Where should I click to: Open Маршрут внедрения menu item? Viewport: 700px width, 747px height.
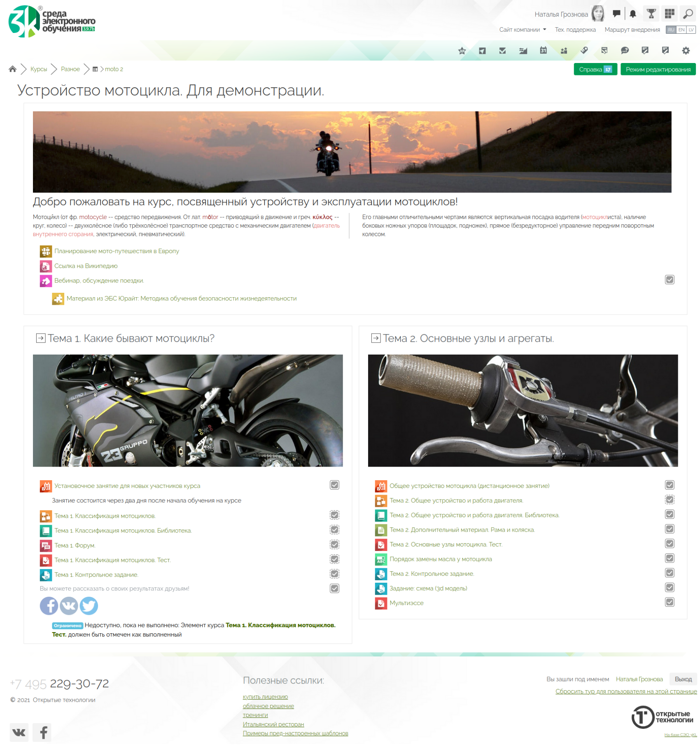632,30
